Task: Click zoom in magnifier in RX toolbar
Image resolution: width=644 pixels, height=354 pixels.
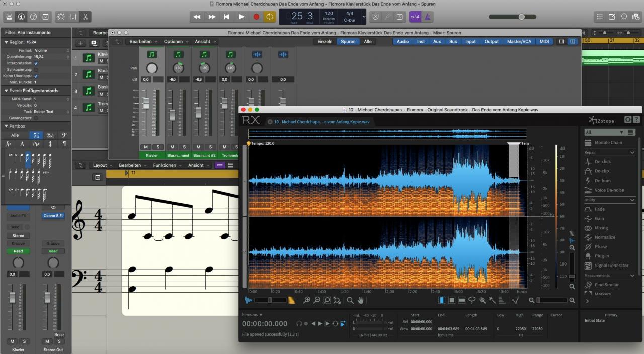Action: tap(307, 300)
